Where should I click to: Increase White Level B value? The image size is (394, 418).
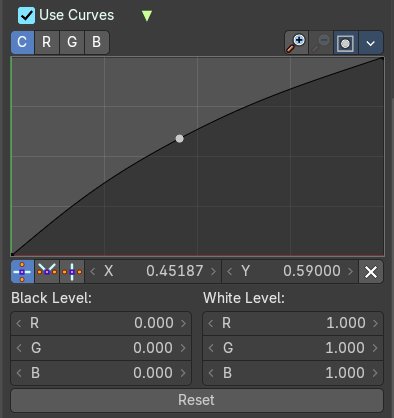click(x=375, y=373)
